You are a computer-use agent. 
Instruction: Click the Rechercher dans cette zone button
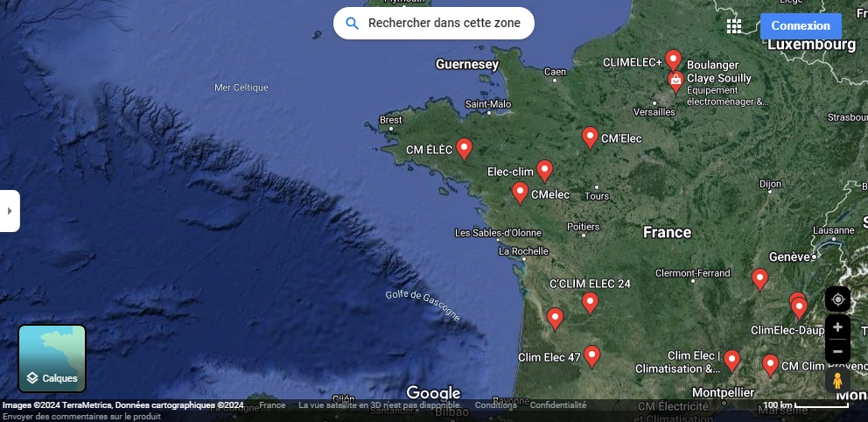[x=433, y=24]
